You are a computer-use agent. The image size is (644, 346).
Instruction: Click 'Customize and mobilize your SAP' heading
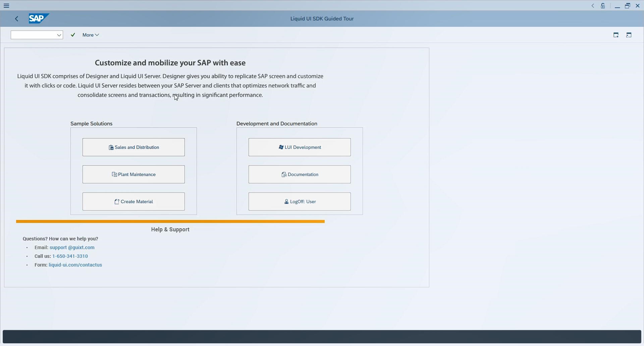(x=170, y=63)
